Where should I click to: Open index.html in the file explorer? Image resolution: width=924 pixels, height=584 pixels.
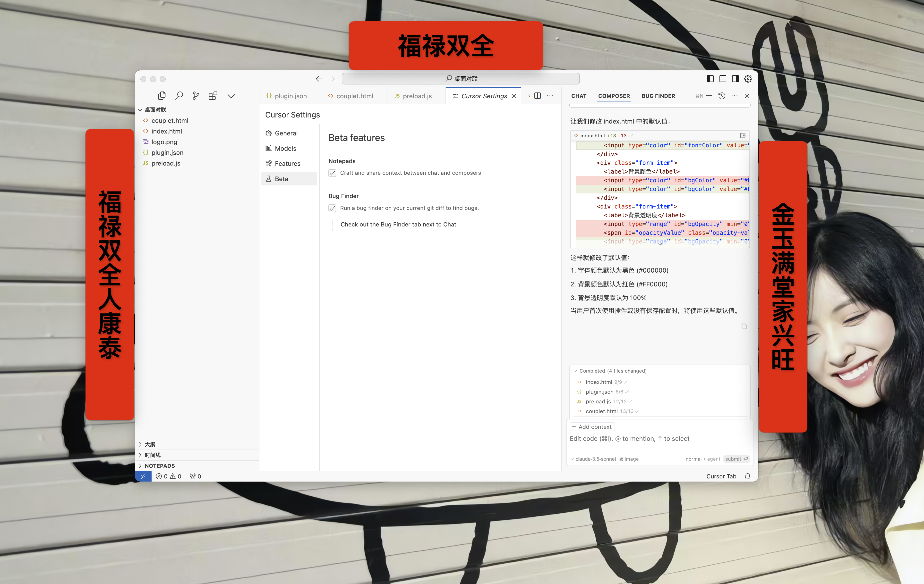pos(197,132)
